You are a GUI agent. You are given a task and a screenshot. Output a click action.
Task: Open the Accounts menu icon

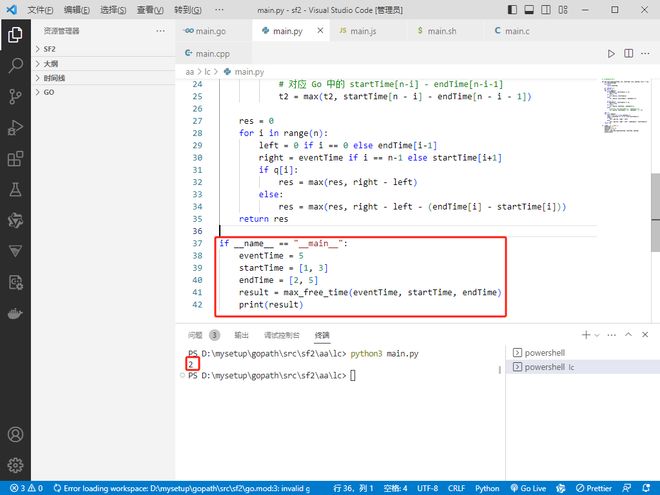pyautogui.click(x=15, y=435)
